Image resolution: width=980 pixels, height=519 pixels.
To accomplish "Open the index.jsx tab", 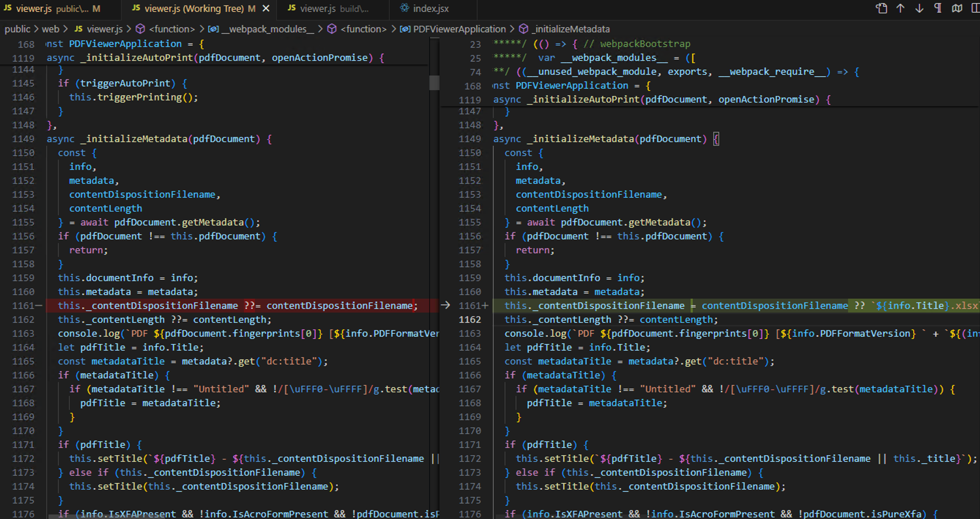I will point(431,8).
